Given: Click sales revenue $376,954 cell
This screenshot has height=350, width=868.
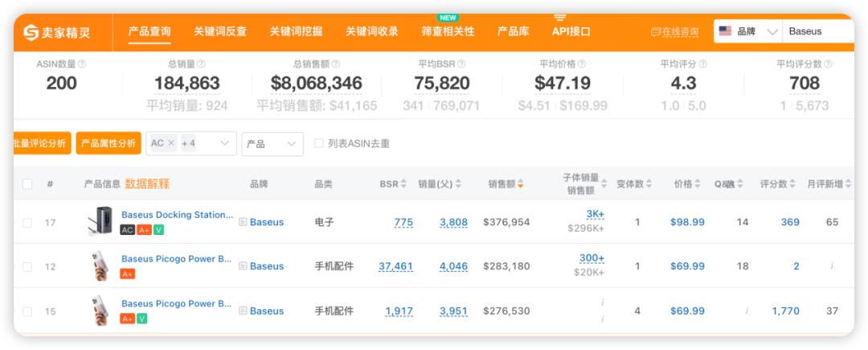Looking at the screenshot, I should 506,222.
